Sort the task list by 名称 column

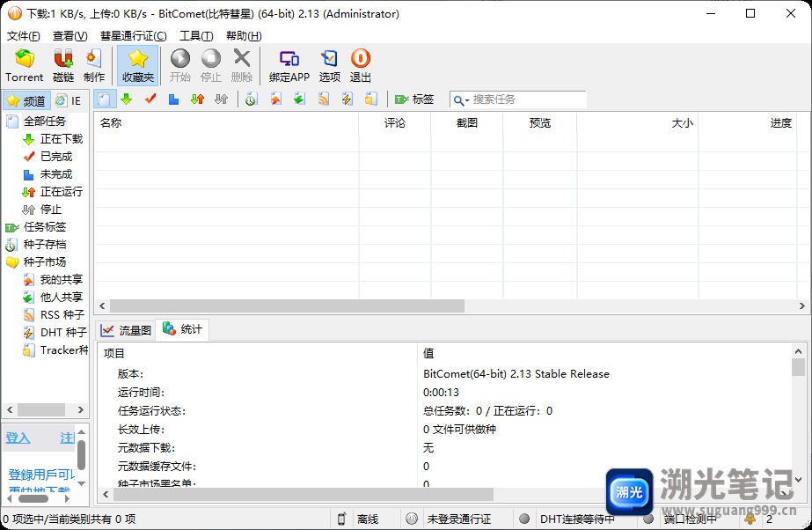tap(226, 122)
